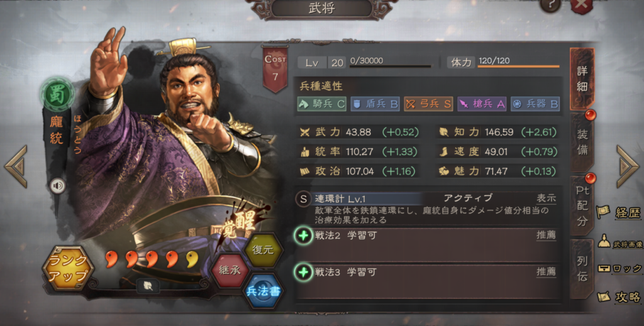Click the 継承 hexagon button

click(x=229, y=271)
